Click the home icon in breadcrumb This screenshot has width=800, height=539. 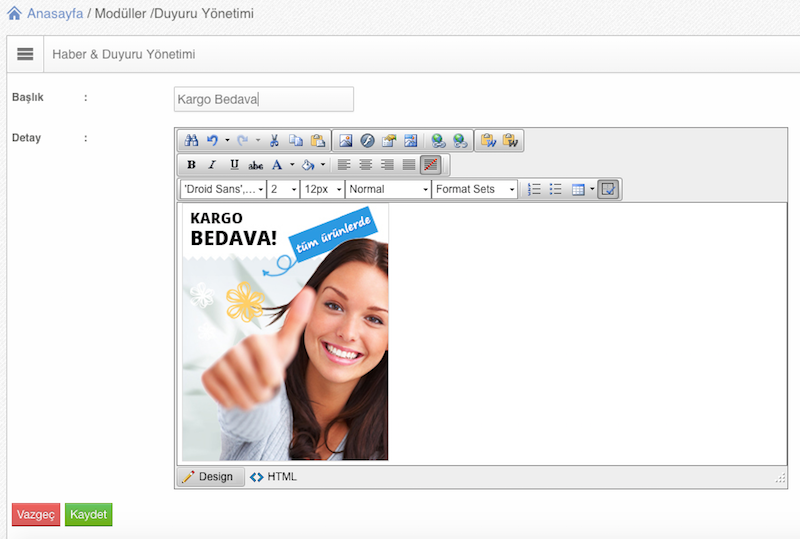point(14,13)
